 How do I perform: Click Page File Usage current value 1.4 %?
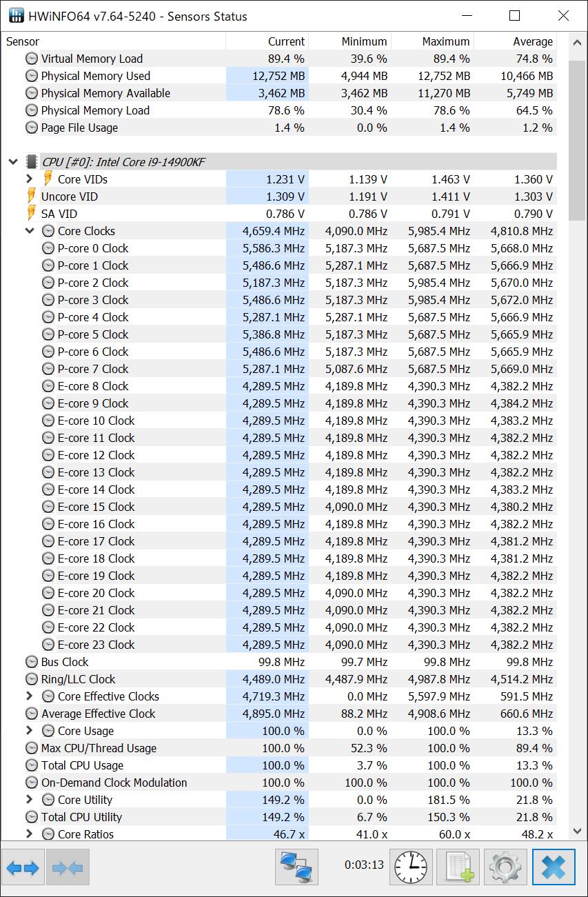290,128
